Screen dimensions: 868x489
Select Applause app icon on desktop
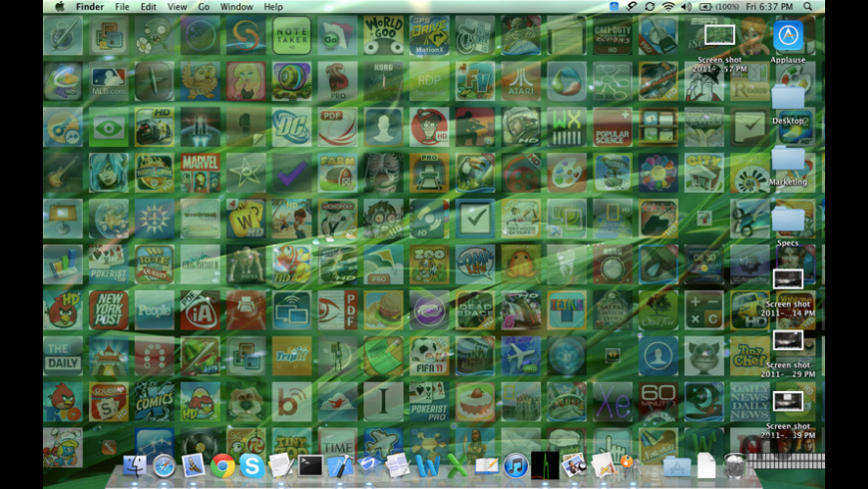pyautogui.click(x=788, y=37)
